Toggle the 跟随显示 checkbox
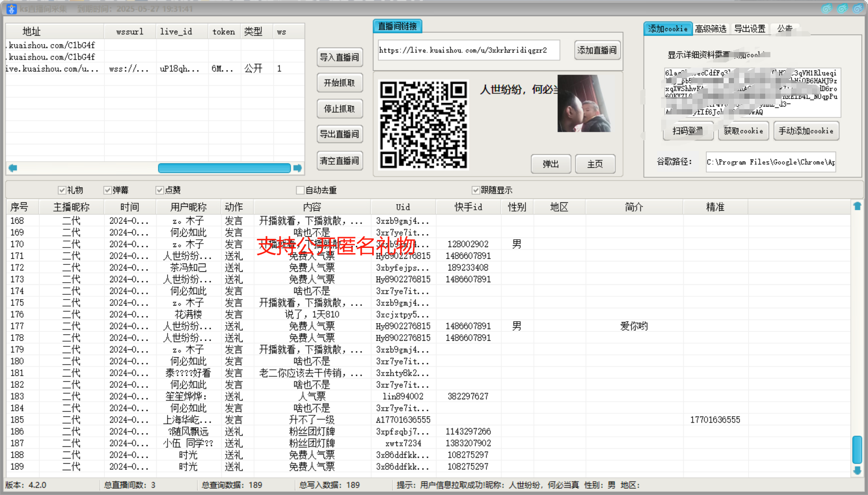 [475, 190]
